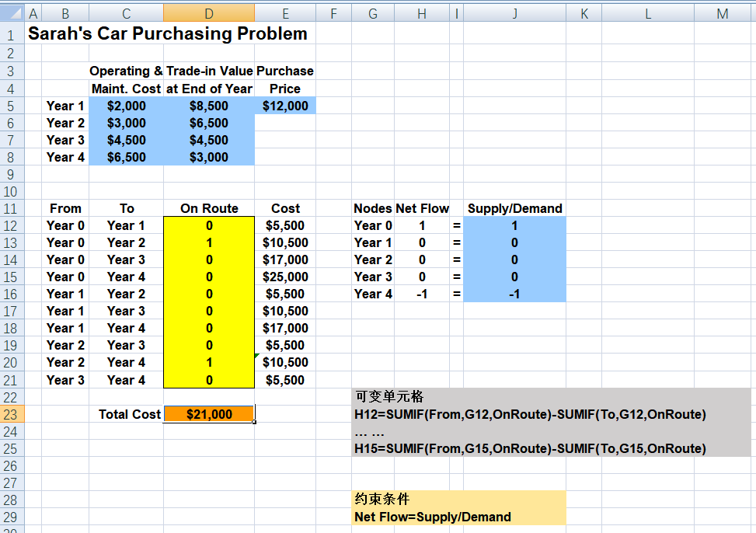Select Year 4 label in row 8
This screenshot has width=756, height=533.
coord(65,157)
